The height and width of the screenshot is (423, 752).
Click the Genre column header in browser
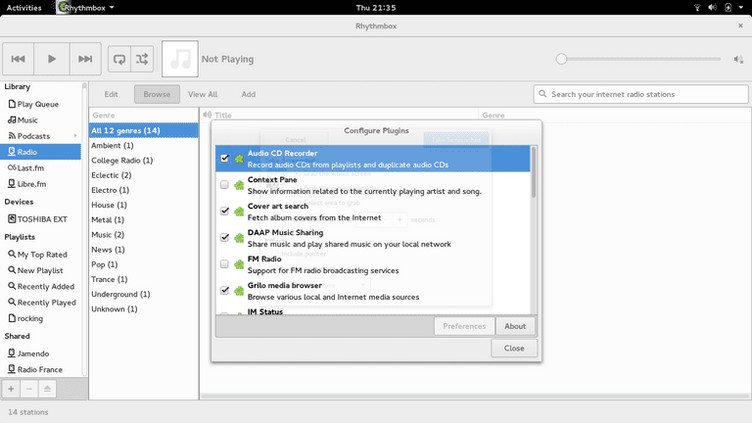[x=143, y=115]
